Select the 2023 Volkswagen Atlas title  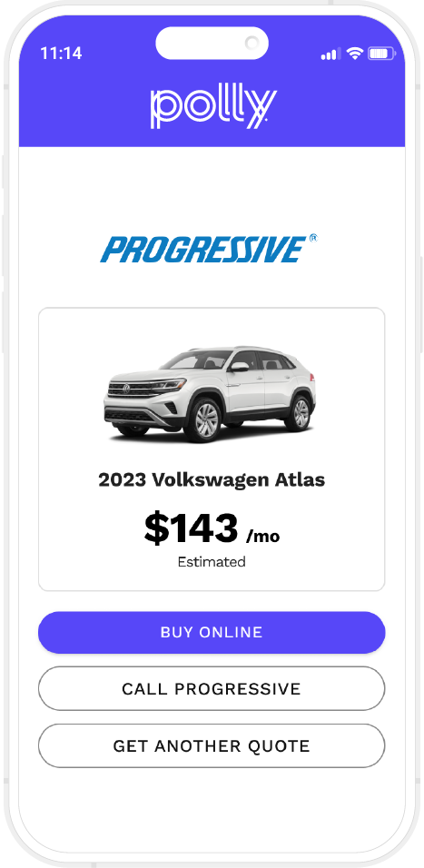212,479
